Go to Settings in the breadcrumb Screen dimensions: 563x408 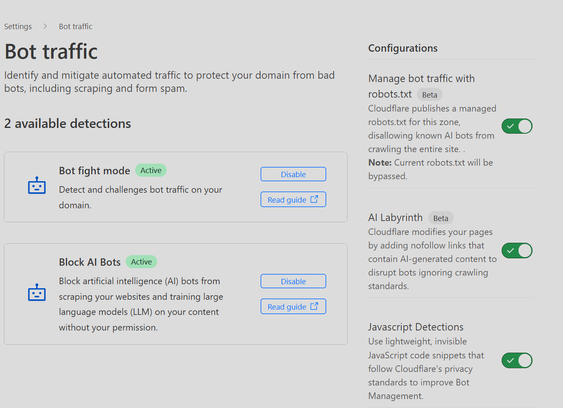18,26
